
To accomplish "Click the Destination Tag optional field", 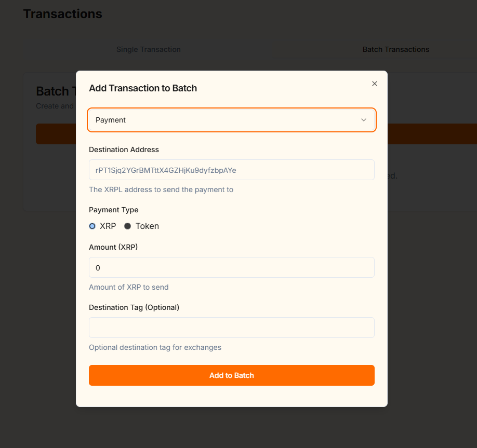I will [x=232, y=328].
